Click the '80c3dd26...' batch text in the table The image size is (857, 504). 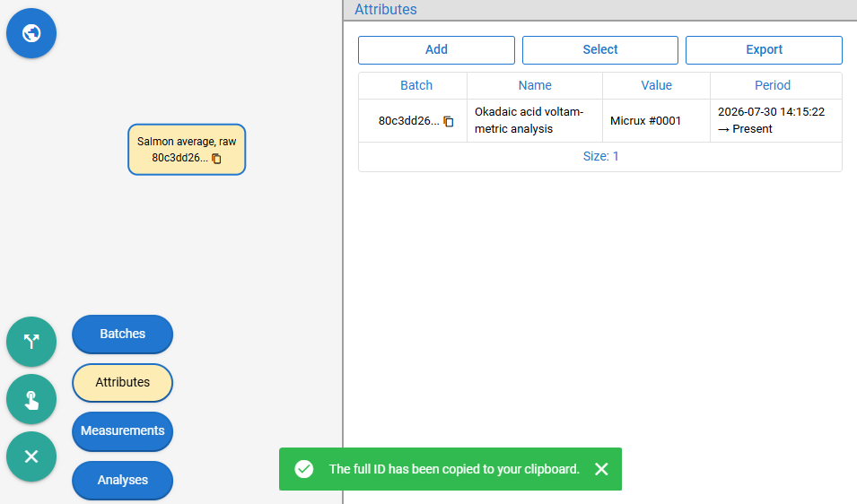tap(409, 121)
